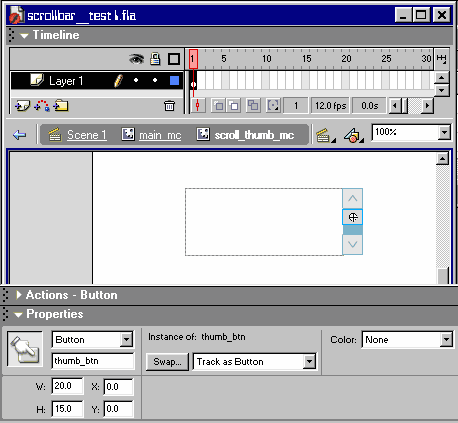Click the instance name field thumb_btn

[x=93, y=361]
